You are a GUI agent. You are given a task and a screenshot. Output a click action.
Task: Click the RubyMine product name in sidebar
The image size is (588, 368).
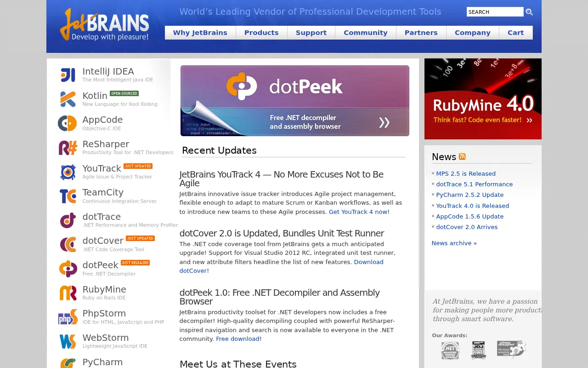click(104, 289)
